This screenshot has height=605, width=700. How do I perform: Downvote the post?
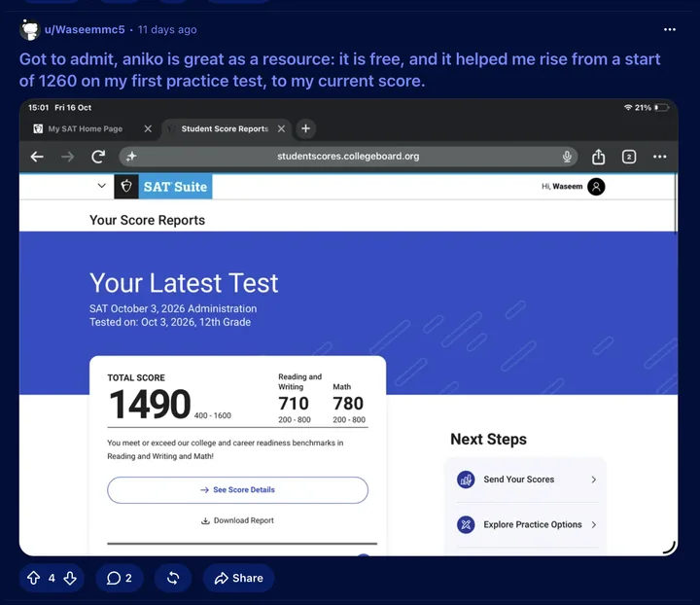click(x=70, y=578)
